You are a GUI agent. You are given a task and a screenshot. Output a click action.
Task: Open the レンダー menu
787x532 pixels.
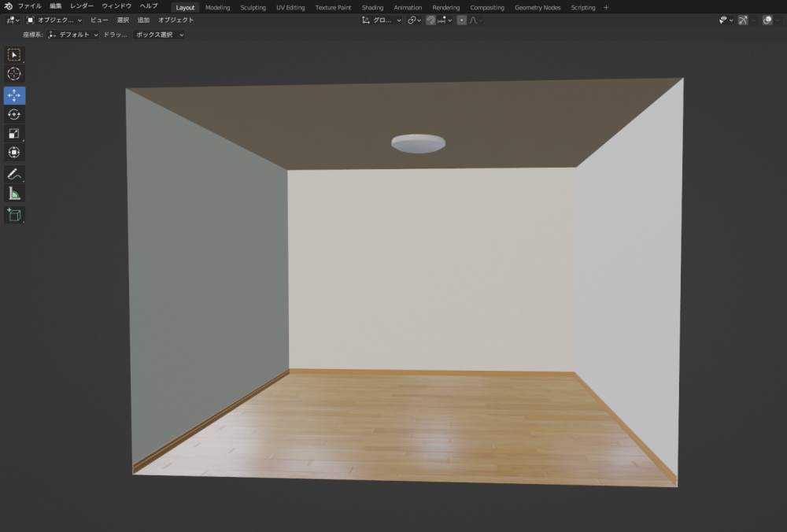[81, 5]
